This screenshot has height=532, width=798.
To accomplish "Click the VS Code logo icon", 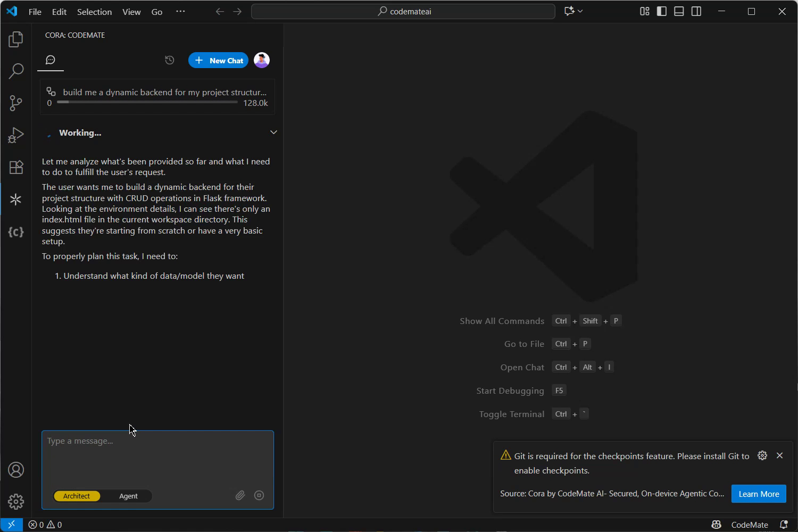I will 12,11.
